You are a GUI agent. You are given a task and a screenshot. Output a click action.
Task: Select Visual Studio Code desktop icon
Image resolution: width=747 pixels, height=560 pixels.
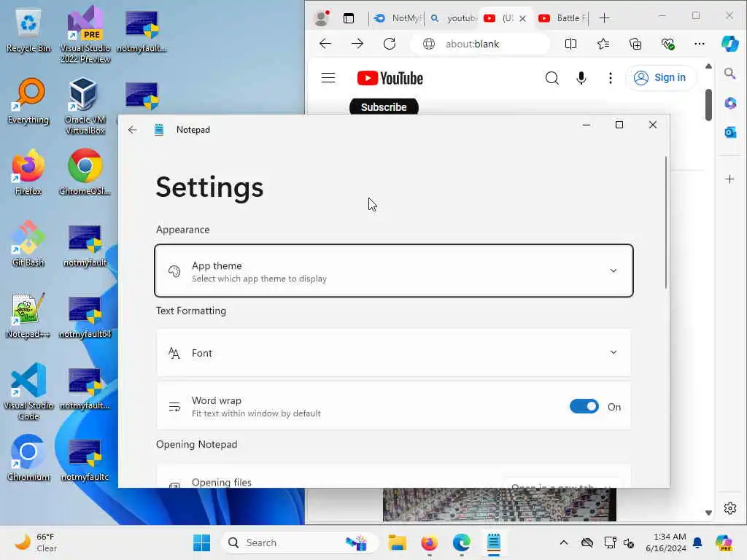(28, 392)
